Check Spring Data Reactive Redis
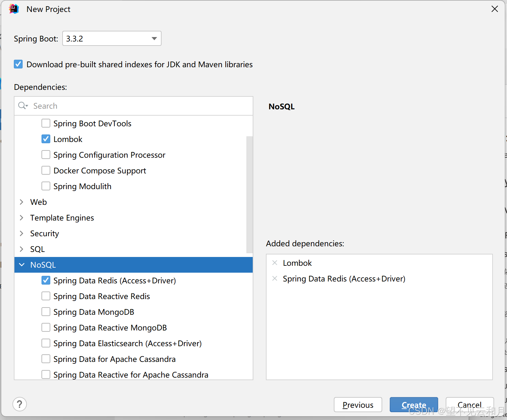 click(x=46, y=296)
